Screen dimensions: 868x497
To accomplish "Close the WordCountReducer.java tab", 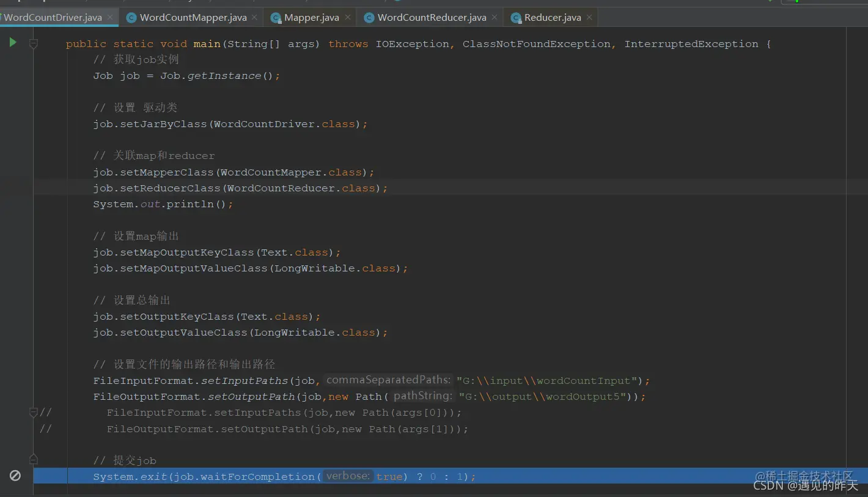I will tap(495, 18).
